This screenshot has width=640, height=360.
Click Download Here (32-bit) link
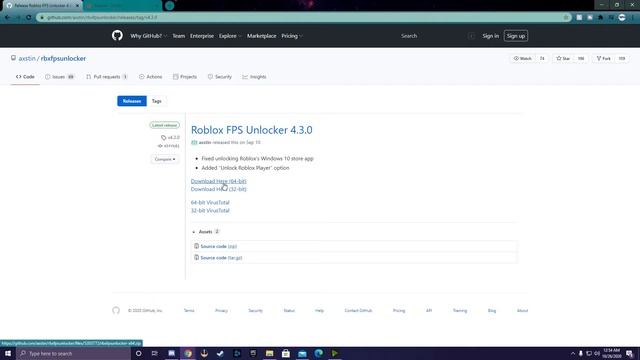click(218, 189)
